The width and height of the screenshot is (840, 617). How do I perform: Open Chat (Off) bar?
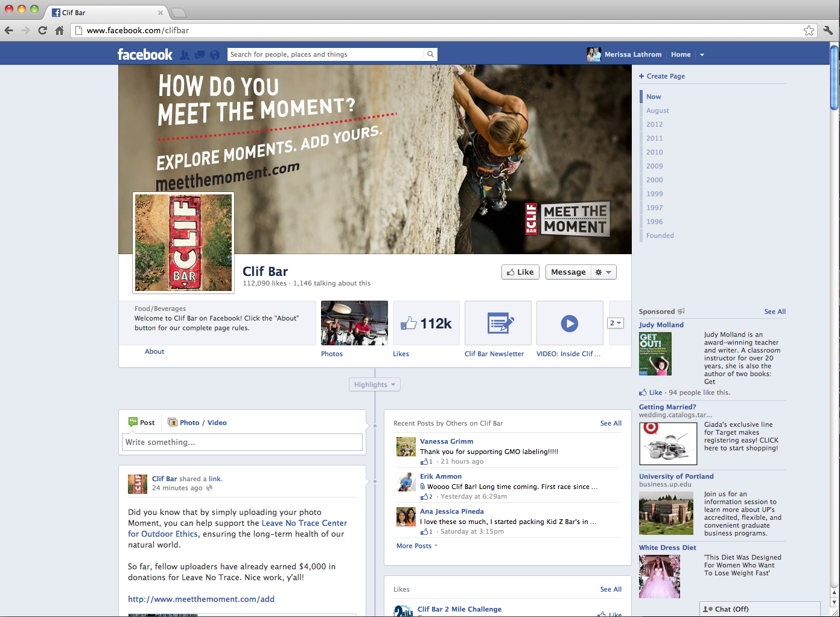click(x=760, y=609)
